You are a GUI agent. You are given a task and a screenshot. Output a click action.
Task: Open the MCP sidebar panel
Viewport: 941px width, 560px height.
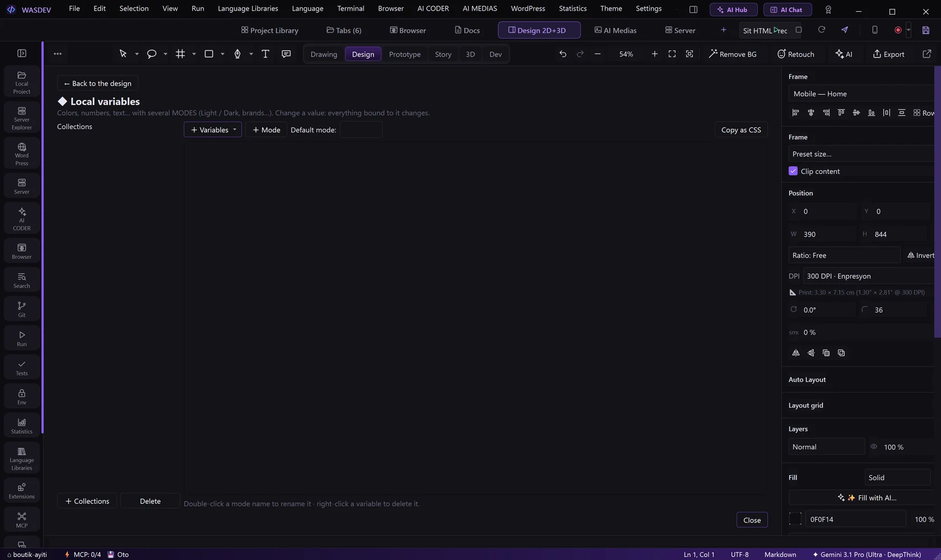[22, 520]
